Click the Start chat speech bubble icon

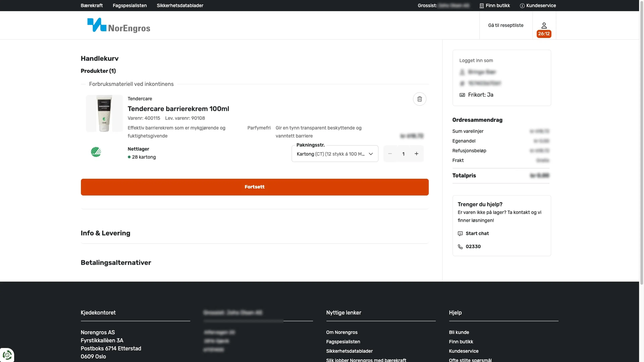tap(460, 233)
